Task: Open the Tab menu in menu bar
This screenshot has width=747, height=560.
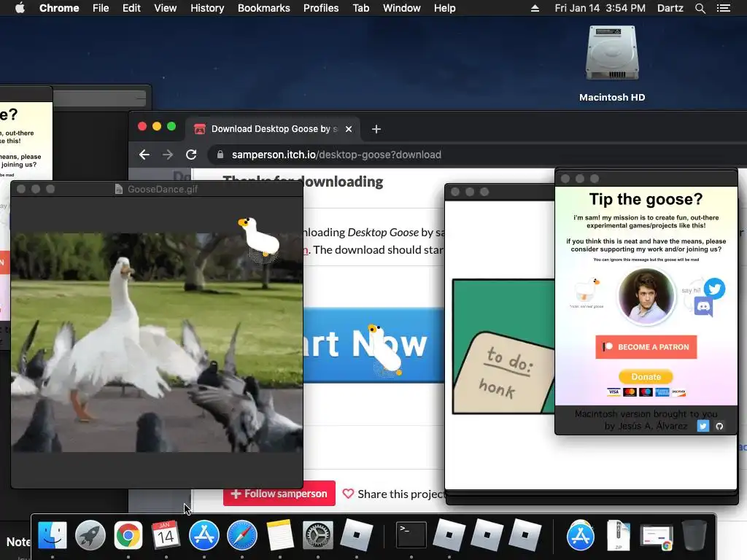Action: pos(360,8)
